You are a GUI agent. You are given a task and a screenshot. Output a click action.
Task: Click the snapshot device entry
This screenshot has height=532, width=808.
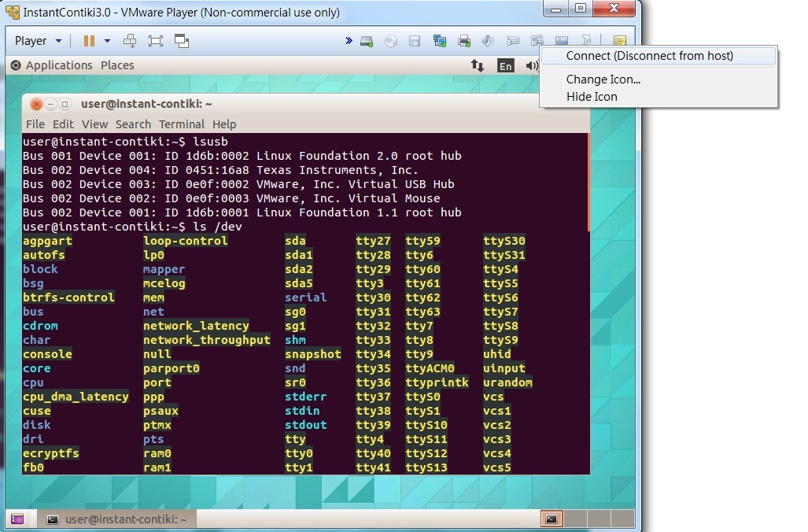tap(313, 354)
